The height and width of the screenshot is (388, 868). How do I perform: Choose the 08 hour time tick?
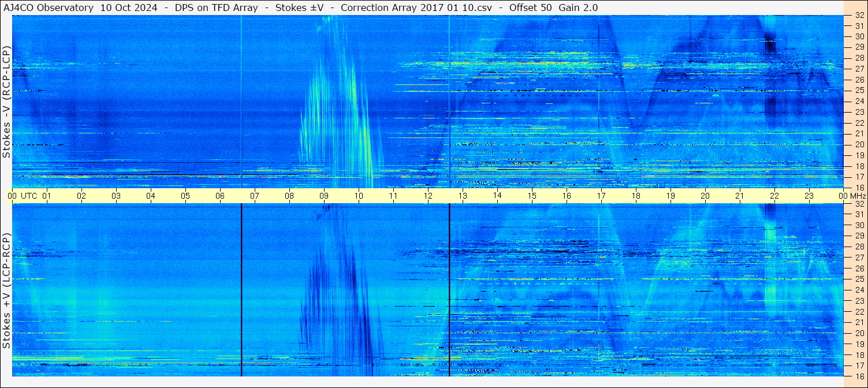289,196
